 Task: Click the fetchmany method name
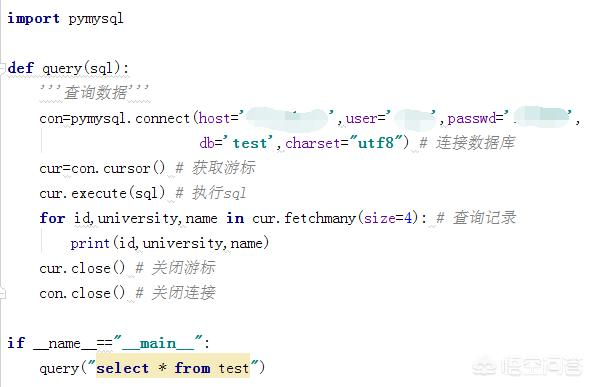319,218
